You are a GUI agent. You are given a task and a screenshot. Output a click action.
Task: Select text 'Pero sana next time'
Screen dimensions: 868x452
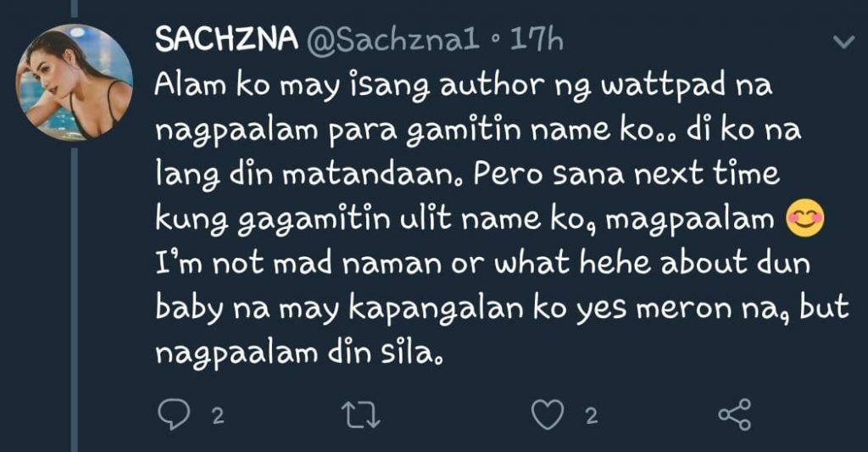(626, 173)
